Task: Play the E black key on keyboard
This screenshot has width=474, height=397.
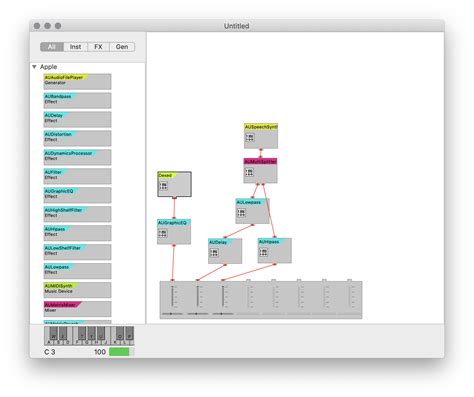Action: coord(63,332)
